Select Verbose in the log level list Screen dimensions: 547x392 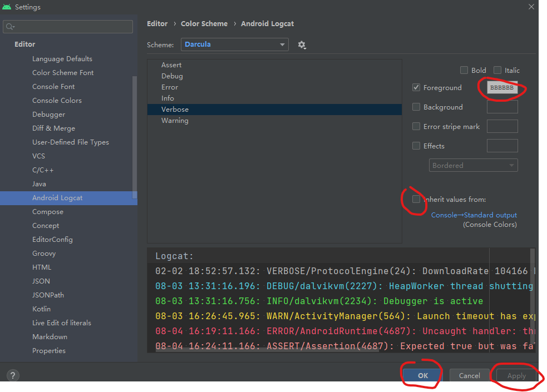tap(274, 110)
